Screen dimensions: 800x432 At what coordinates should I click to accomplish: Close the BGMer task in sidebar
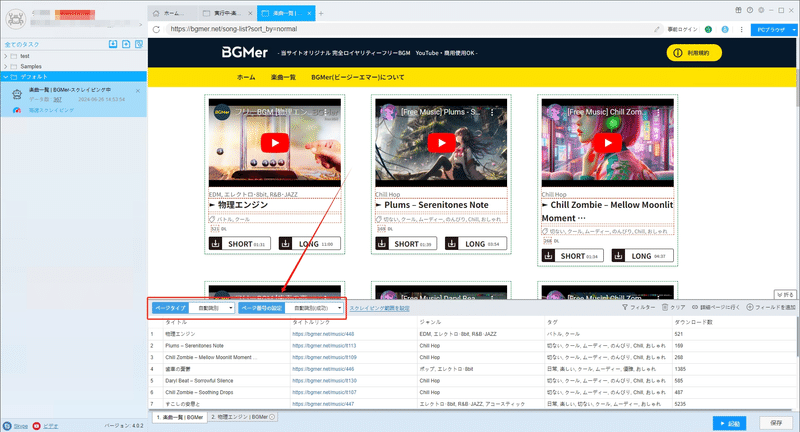click(138, 91)
